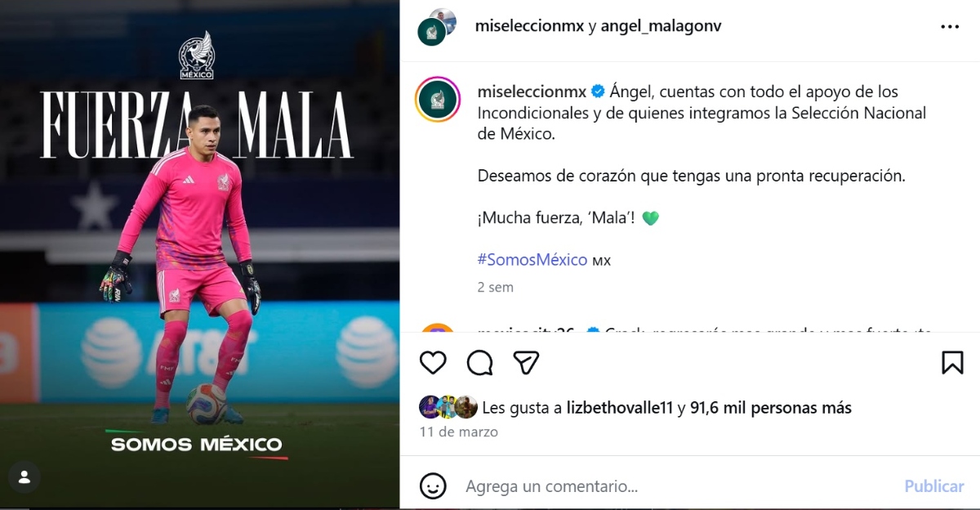Focus the Agrega un comentario field

click(x=678, y=485)
